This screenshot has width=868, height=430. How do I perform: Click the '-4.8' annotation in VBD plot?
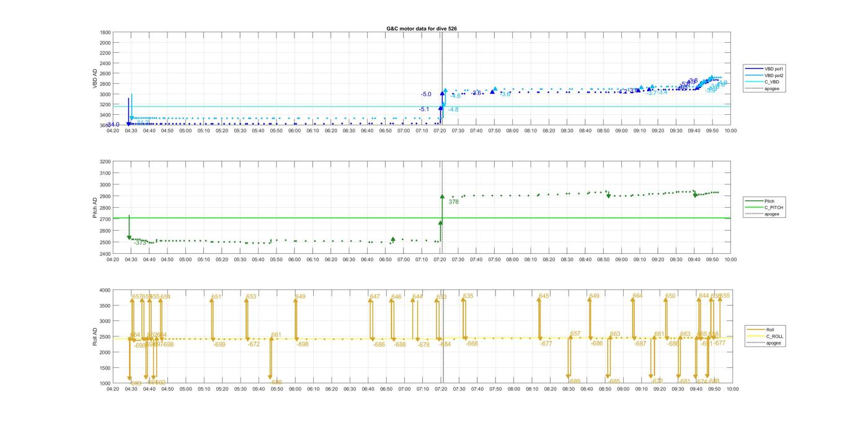pyautogui.click(x=453, y=109)
